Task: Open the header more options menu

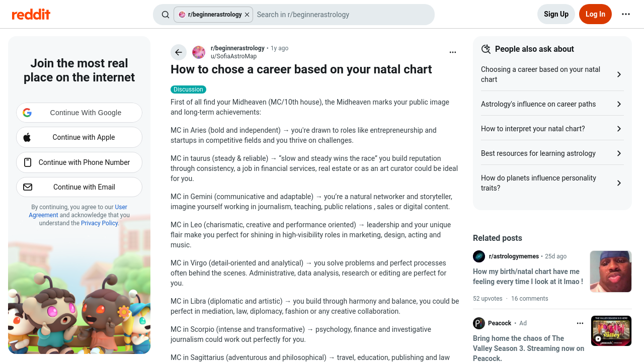Action: (626, 14)
